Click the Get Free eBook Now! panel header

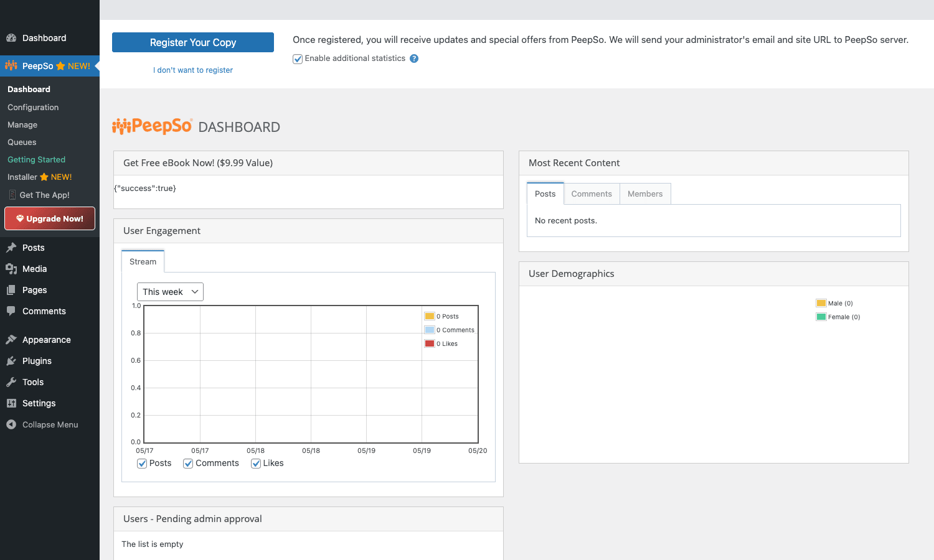click(308, 163)
